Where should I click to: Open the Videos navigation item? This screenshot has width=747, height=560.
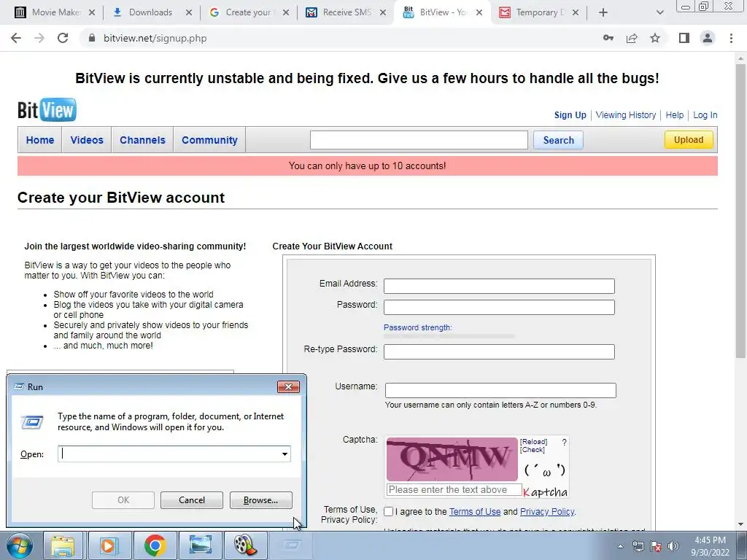pos(87,140)
